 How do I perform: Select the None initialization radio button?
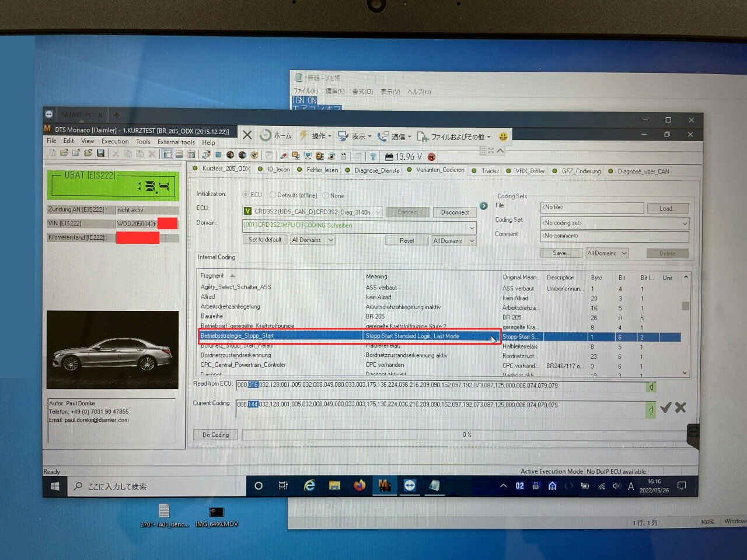(326, 195)
